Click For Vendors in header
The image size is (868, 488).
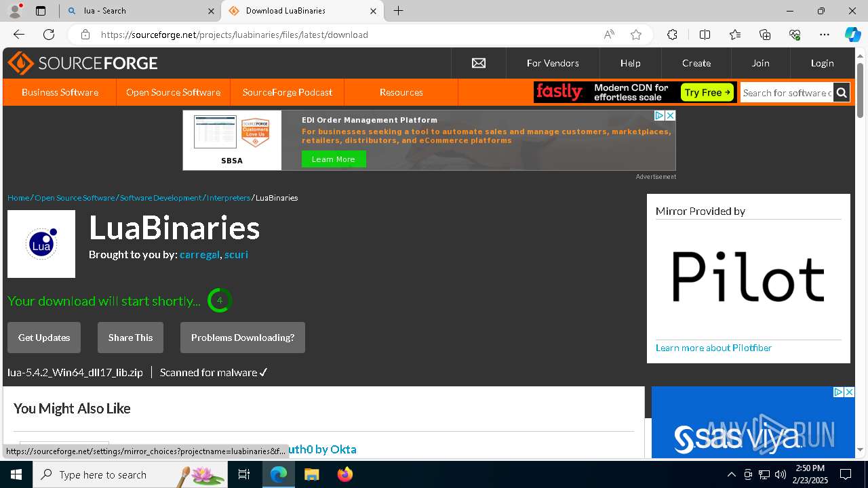(553, 63)
